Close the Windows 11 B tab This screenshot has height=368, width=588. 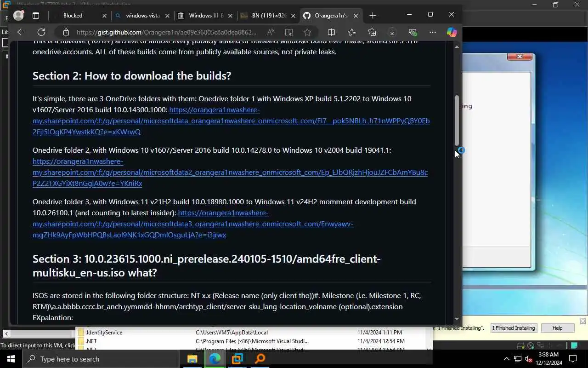(231, 16)
